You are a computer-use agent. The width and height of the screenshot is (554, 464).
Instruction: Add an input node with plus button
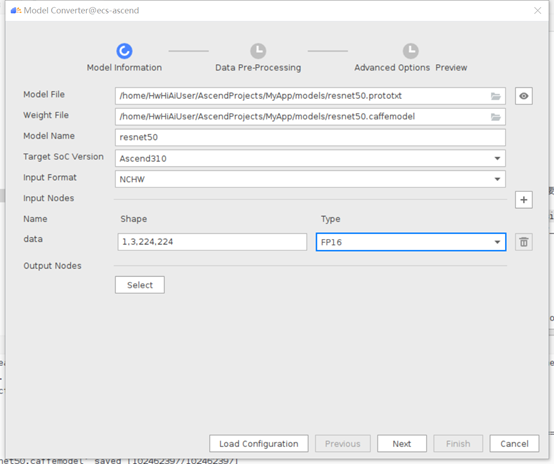click(x=524, y=200)
